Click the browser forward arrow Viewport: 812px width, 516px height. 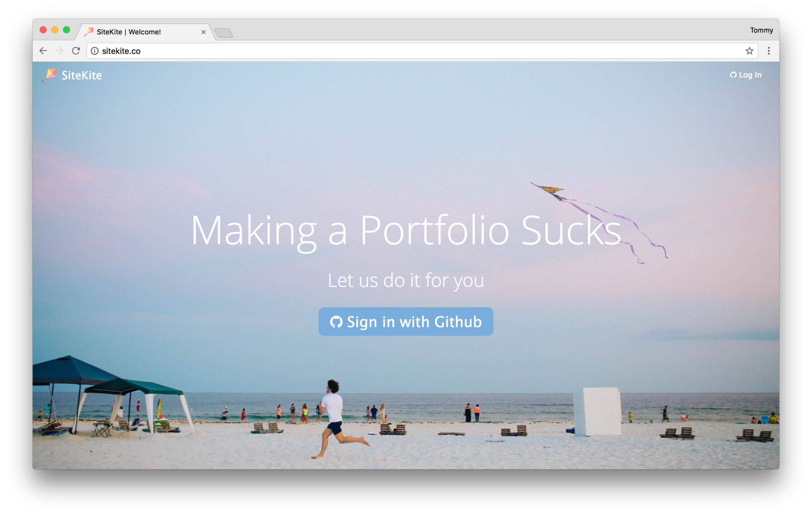click(x=59, y=51)
